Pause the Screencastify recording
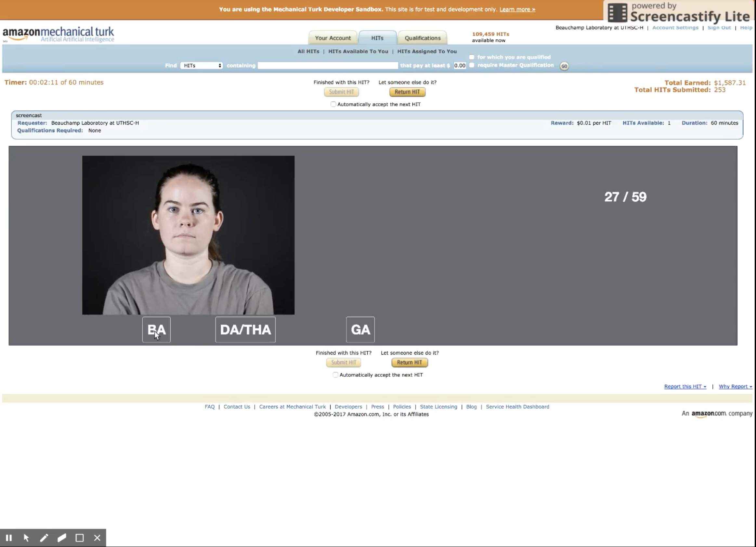The width and height of the screenshot is (756, 547). 9,538
